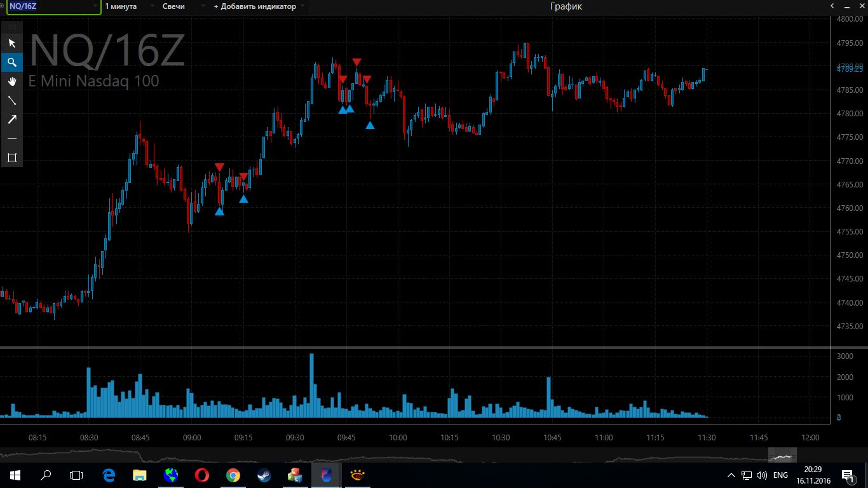Select the arrow pointer tool
This screenshot has height=488, width=868.
tap(11, 43)
